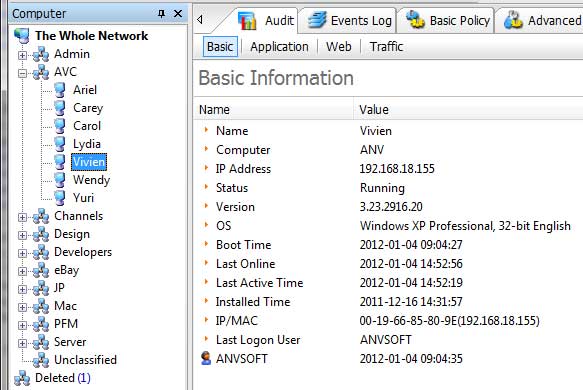583x390 pixels.
Task: Close the Computer panel
Action: click(178, 14)
